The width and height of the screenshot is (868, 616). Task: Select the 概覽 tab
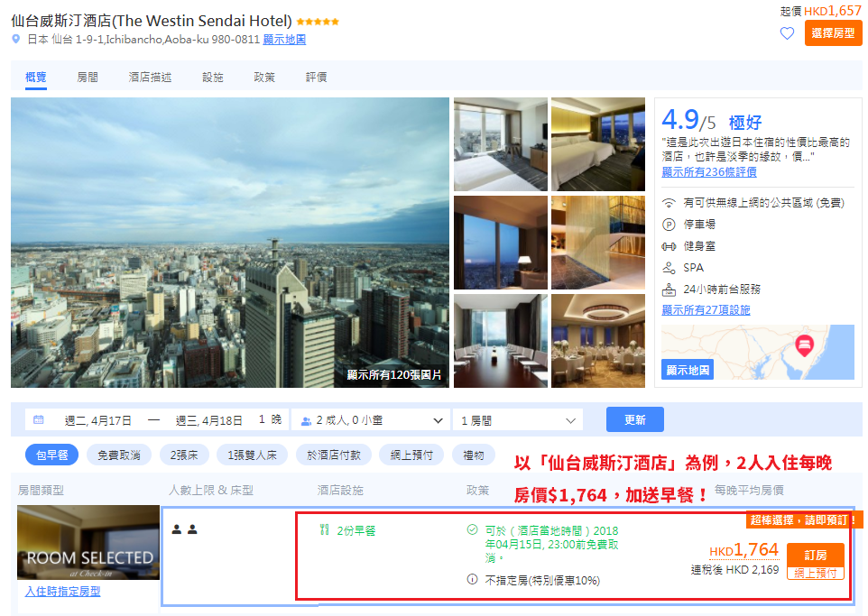point(36,78)
